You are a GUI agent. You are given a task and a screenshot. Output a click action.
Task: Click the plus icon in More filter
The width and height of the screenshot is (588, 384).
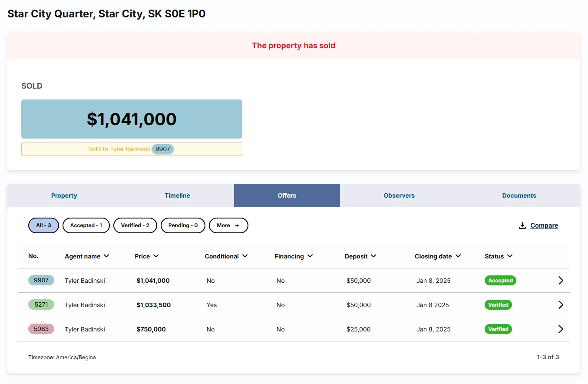(237, 225)
